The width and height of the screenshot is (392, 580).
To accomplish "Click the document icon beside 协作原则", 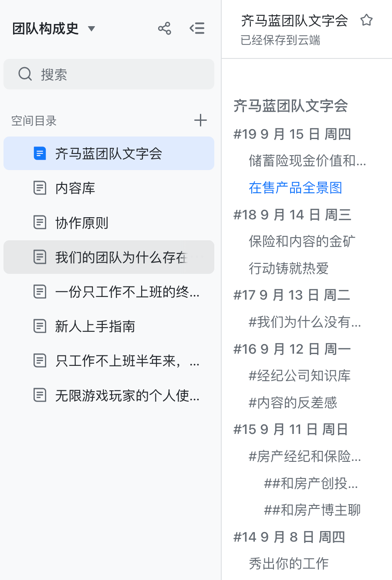I will [x=40, y=222].
